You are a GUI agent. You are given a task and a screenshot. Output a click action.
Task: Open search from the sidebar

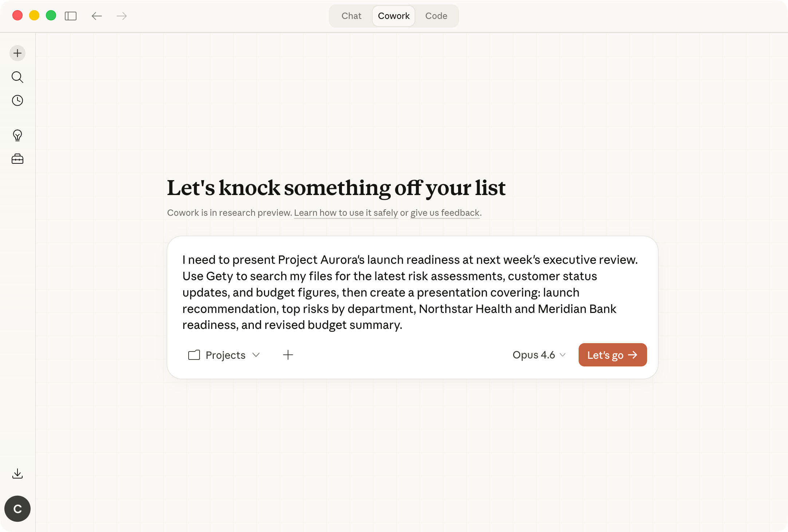pyautogui.click(x=17, y=77)
